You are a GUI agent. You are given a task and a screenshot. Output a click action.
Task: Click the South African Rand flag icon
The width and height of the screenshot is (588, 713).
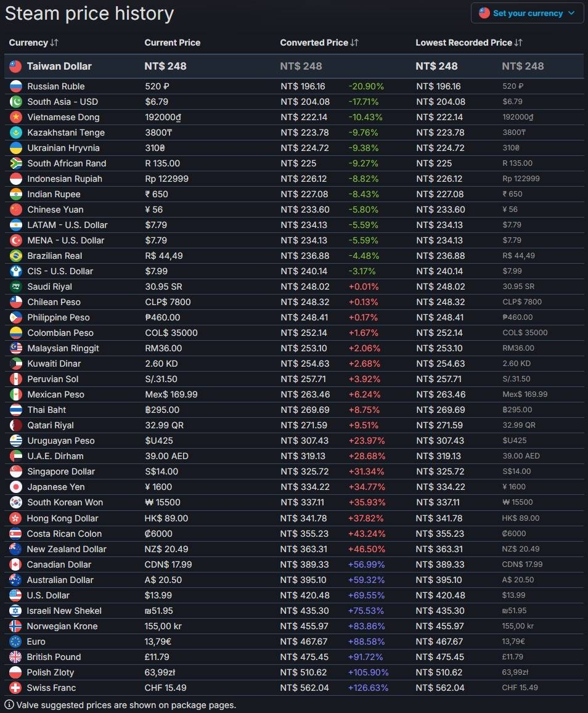pos(16,163)
